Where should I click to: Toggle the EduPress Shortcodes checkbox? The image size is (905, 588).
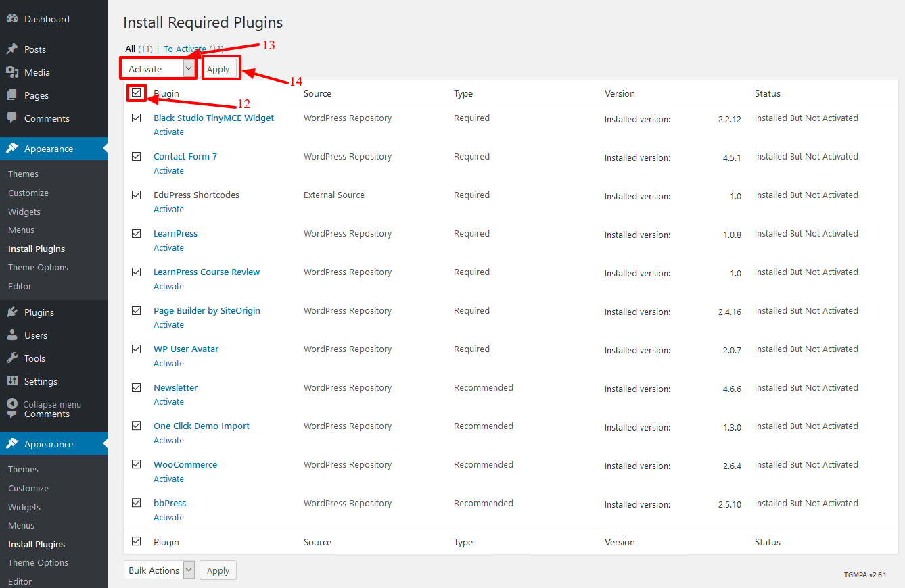tap(137, 195)
